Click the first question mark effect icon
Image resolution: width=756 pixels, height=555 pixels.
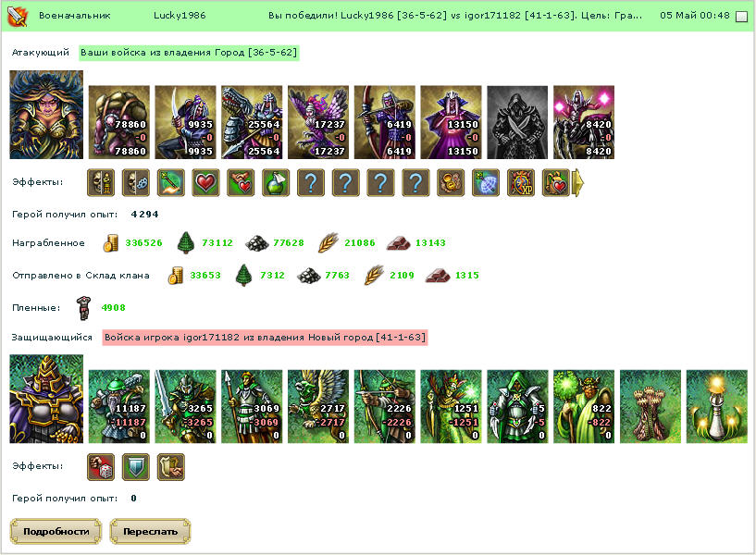pyautogui.click(x=311, y=182)
